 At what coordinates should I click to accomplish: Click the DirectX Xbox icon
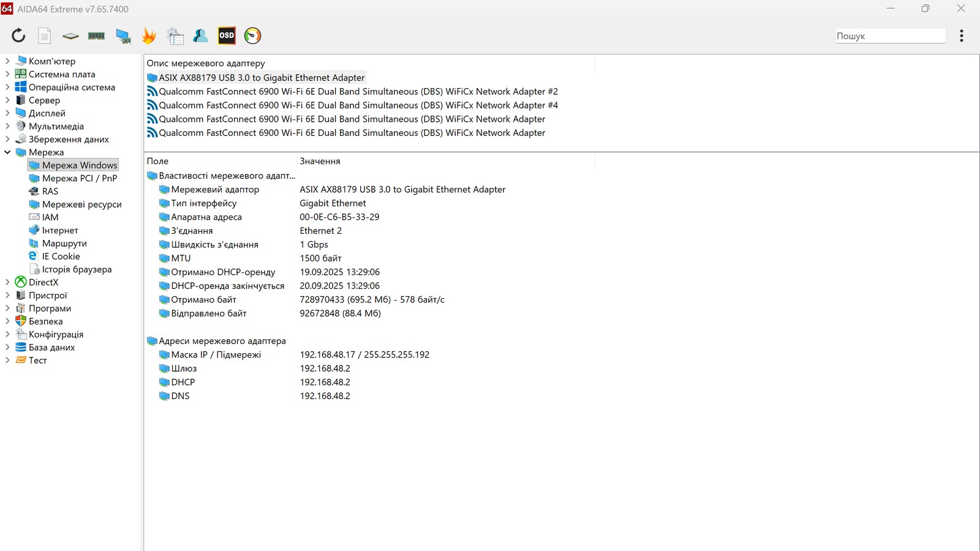click(21, 282)
